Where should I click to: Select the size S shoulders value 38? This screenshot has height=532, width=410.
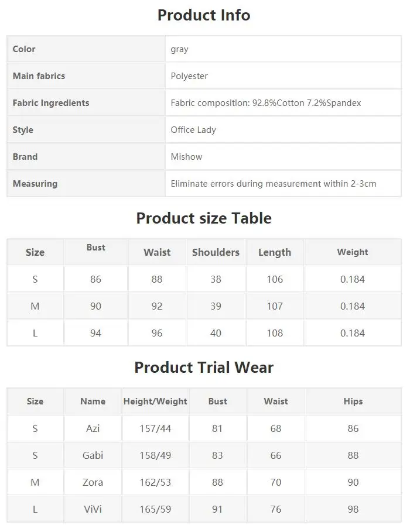[216, 279]
